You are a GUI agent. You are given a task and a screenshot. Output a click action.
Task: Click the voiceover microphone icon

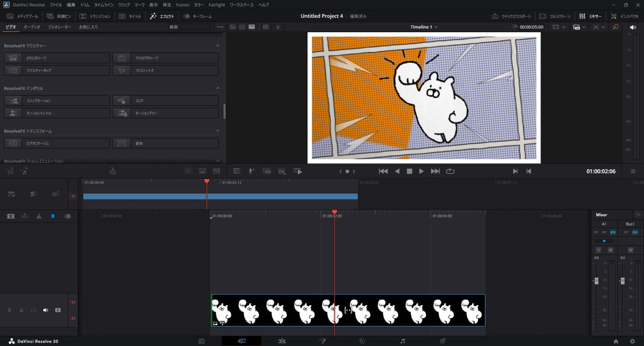coord(252,171)
